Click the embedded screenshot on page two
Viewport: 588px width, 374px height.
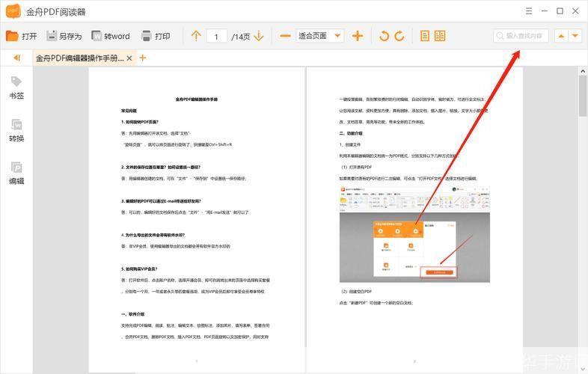click(x=414, y=233)
